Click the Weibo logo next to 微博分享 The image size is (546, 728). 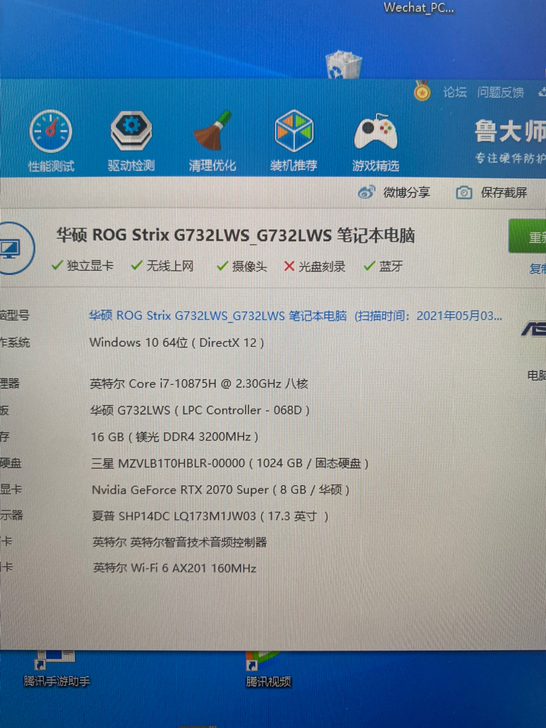click(366, 192)
